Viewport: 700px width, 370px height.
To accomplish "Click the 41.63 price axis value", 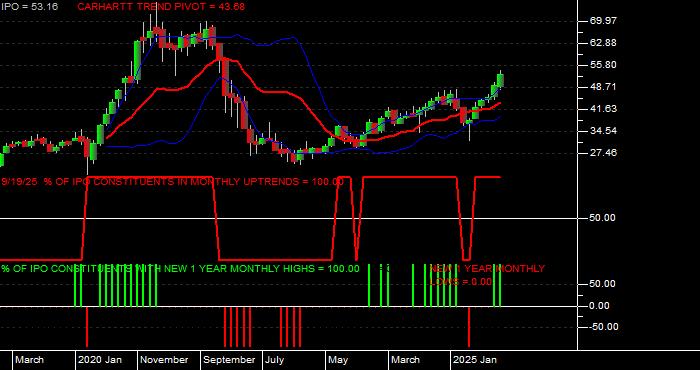I will pos(604,109).
